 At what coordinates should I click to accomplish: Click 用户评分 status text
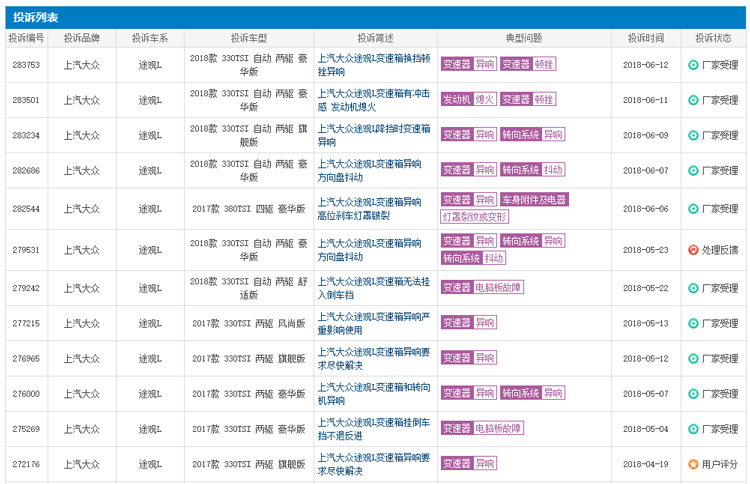tap(720, 464)
